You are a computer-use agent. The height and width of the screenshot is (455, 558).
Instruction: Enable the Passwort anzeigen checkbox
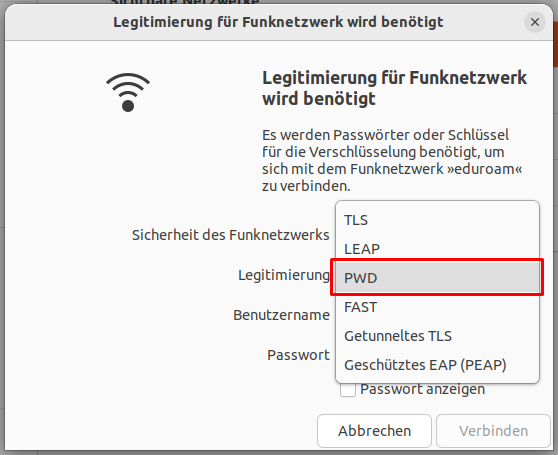[x=348, y=389]
